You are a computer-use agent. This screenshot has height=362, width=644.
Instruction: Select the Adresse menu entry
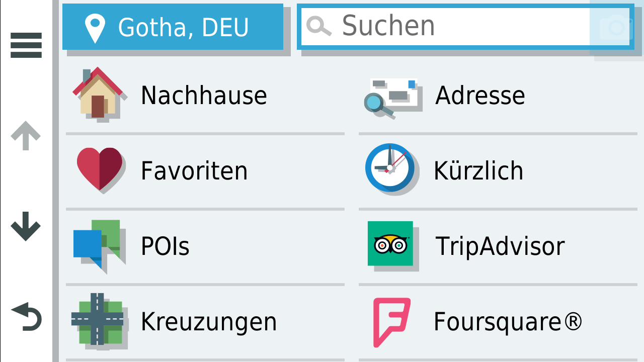click(480, 96)
